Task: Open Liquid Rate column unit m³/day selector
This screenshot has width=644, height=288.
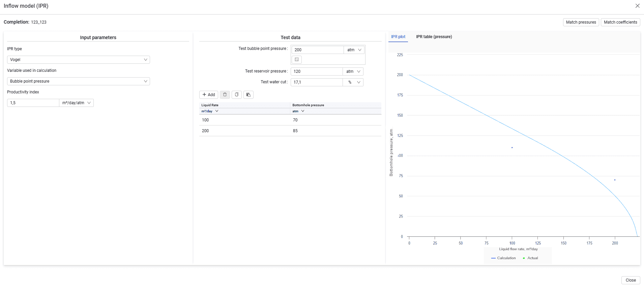Action: coord(210,111)
